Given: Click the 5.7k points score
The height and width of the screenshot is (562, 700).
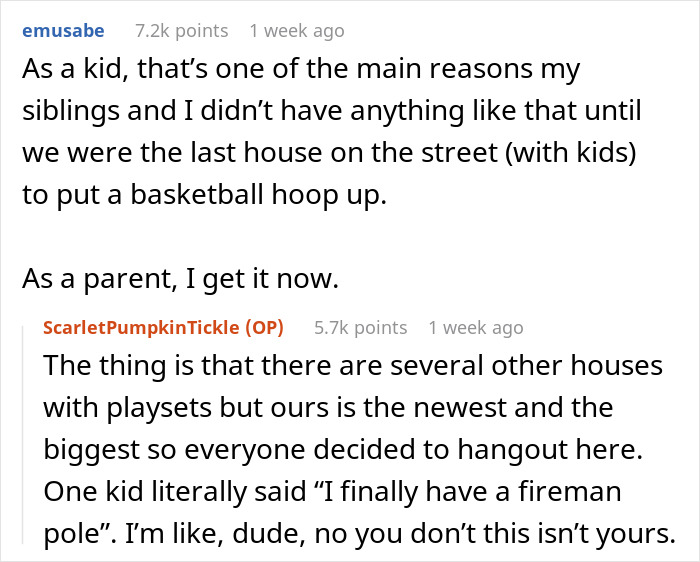Looking at the screenshot, I should pyautogui.click(x=360, y=327).
